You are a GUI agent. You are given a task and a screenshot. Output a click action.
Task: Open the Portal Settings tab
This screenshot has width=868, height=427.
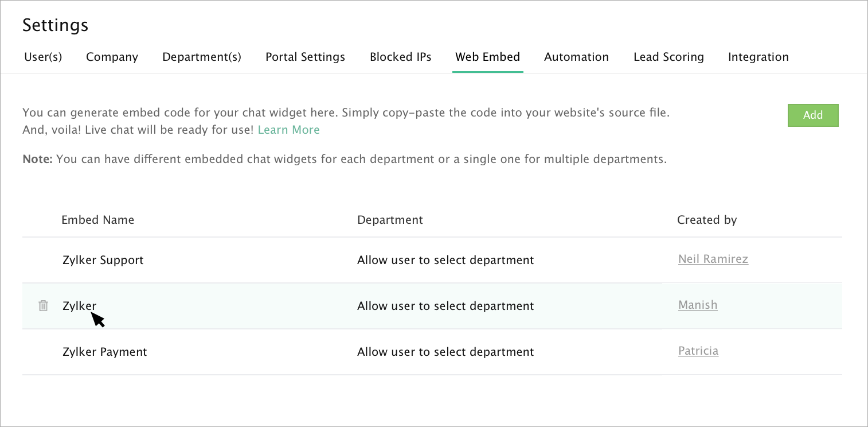coord(305,57)
